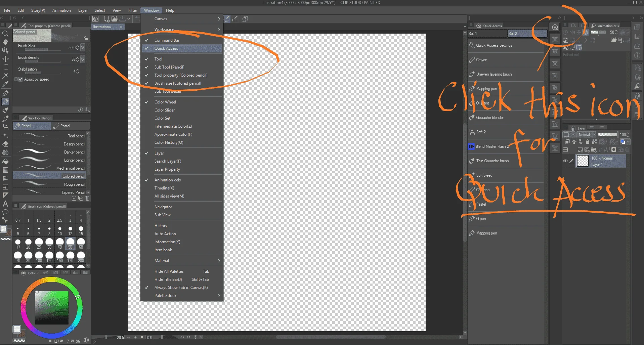Switch to Set 1 tab
Image resolution: width=644 pixels, height=345 pixels.
tap(487, 34)
